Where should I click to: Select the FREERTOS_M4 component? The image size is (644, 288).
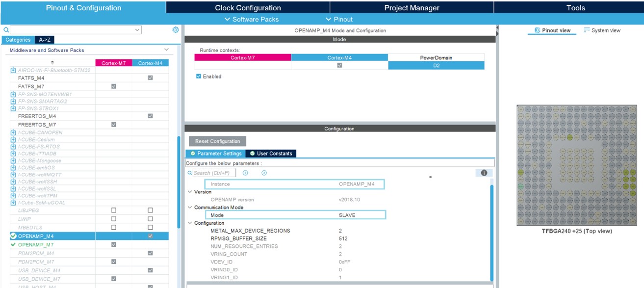pos(37,116)
